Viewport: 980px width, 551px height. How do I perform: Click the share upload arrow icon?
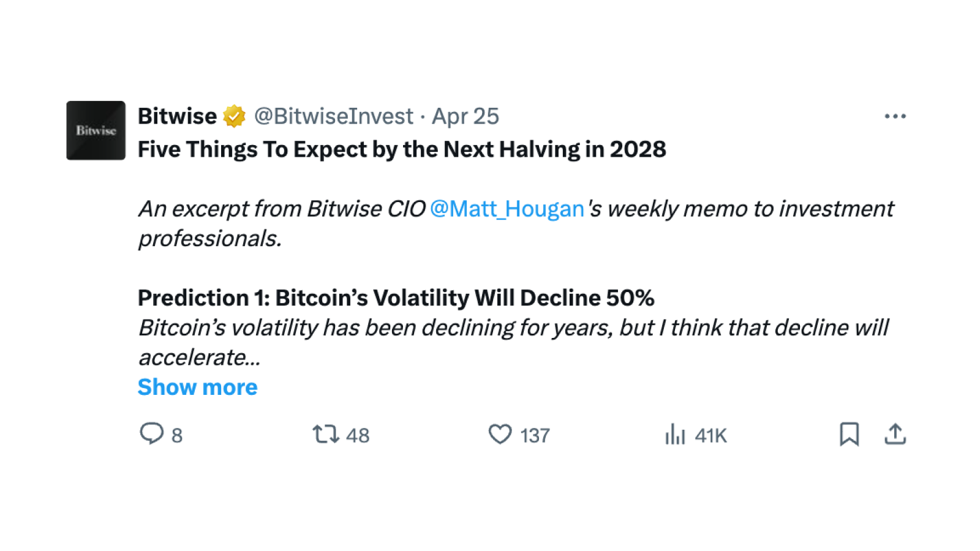coord(895,433)
